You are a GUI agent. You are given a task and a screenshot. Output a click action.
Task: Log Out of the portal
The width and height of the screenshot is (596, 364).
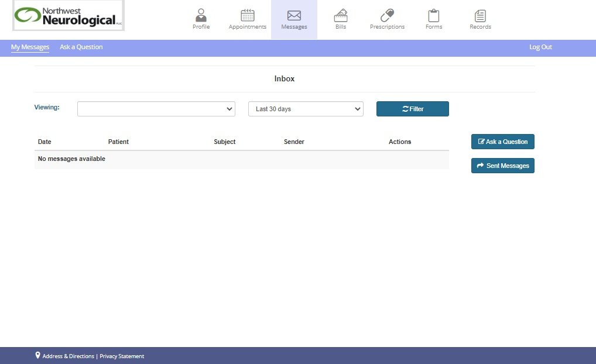[540, 47]
